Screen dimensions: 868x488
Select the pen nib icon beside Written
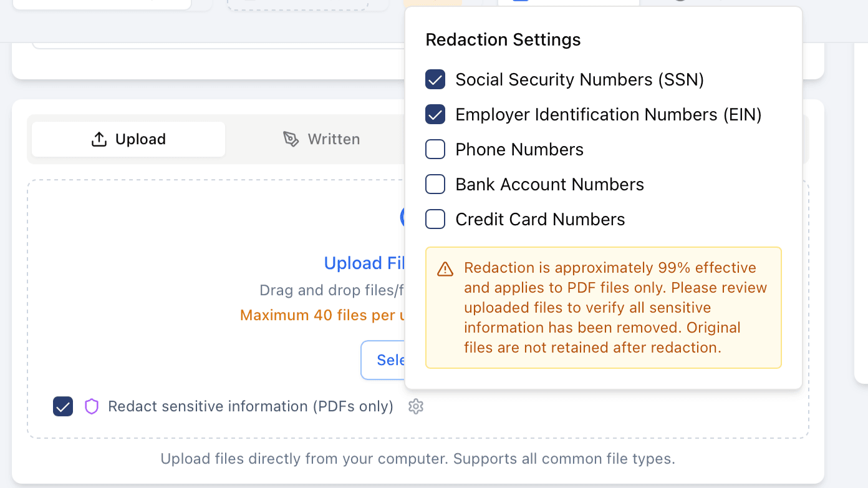(x=291, y=139)
